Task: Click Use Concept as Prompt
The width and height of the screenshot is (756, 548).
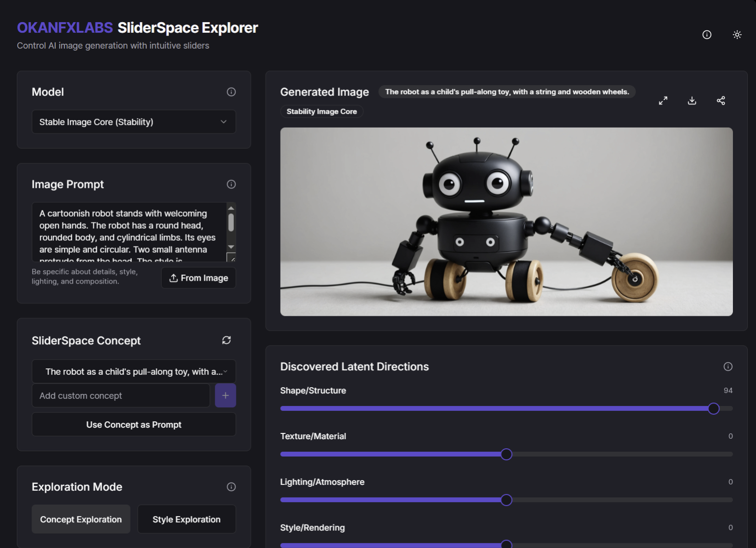Action: 134,424
